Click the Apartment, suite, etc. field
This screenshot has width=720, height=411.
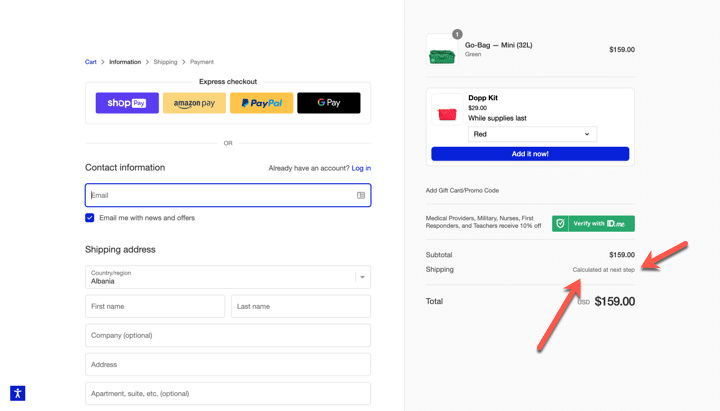click(x=228, y=394)
